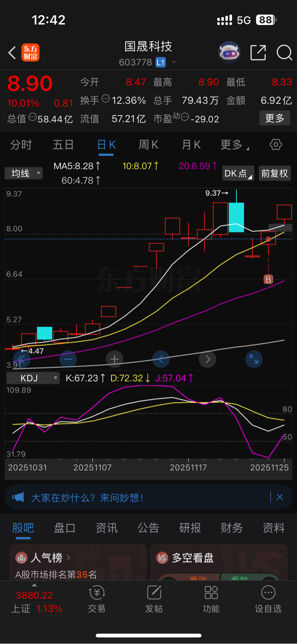The width and height of the screenshot is (297, 644).
Task: Switch to 五日 tab
Action: click(x=63, y=145)
